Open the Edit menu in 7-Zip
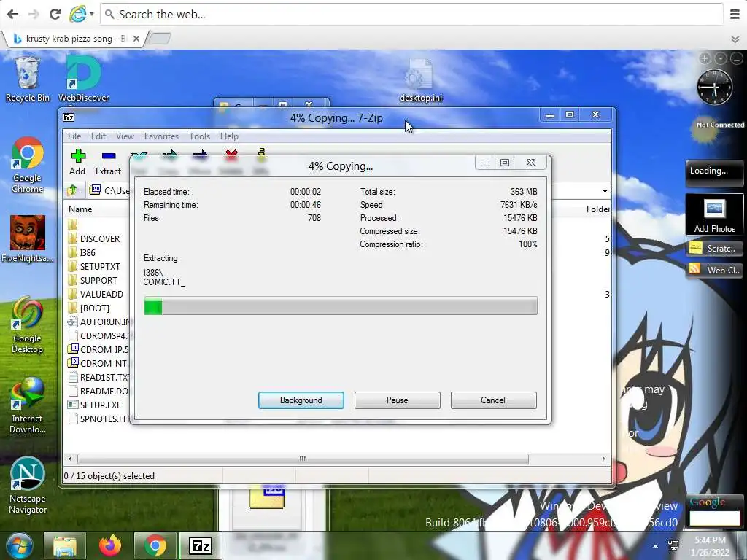The height and width of the screenshot is (560, 747). [x=98, y=136]
